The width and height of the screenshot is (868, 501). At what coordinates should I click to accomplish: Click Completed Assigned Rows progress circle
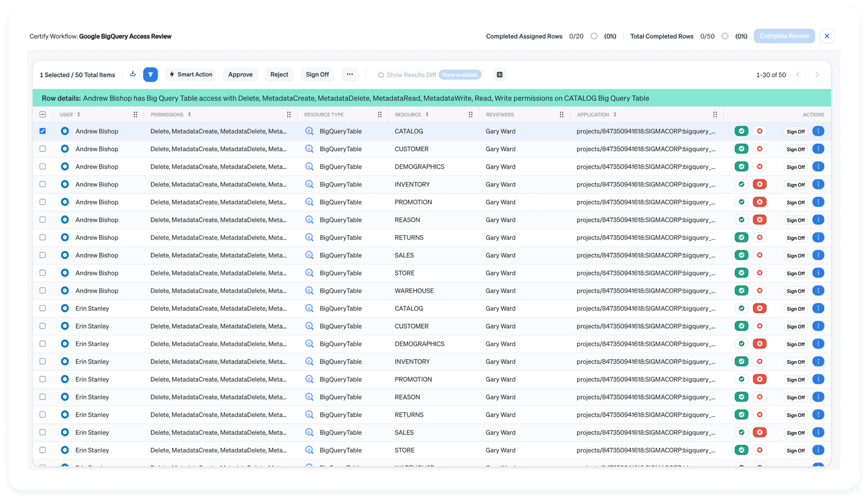click(594, 36)
